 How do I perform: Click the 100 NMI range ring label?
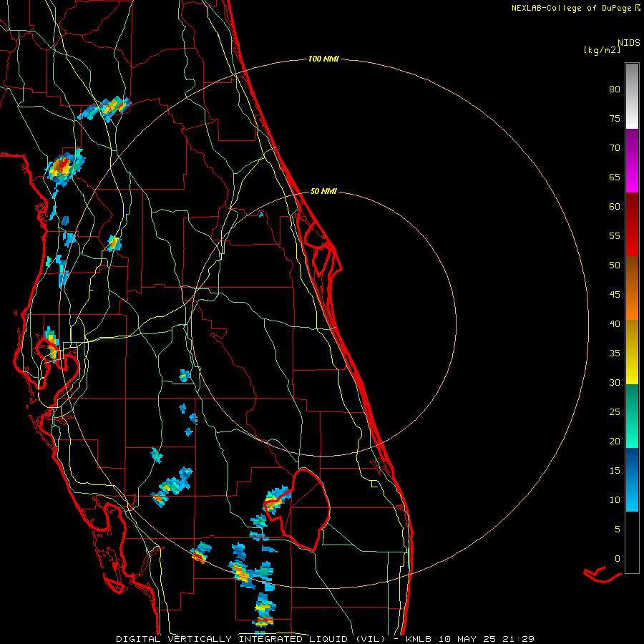pyautogui.click(x=323, y=59)
